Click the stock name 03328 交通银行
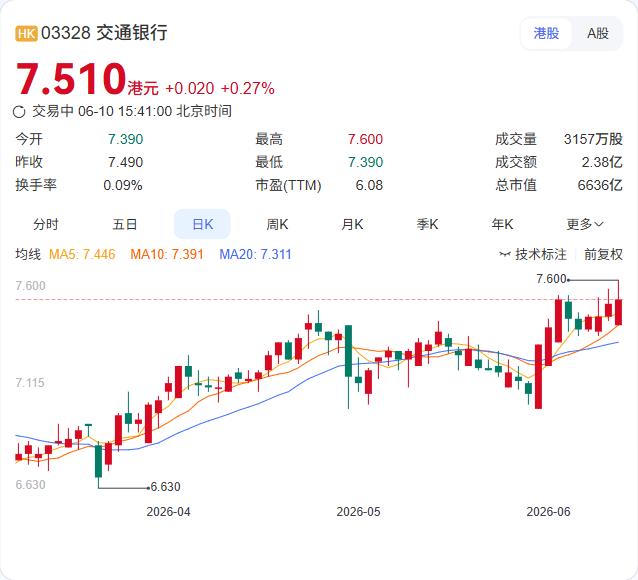The height and width of the screenshot is (580, 638). click(x=104, y=33)
